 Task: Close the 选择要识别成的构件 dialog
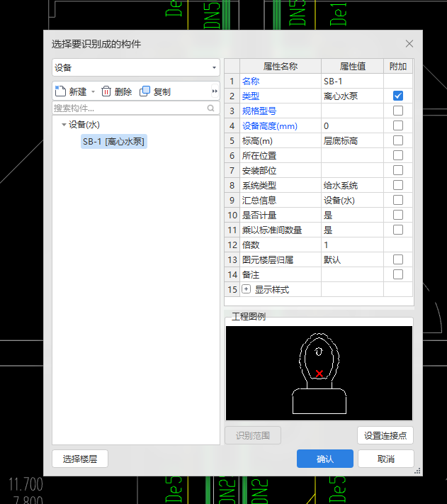[x=409, y=44]
